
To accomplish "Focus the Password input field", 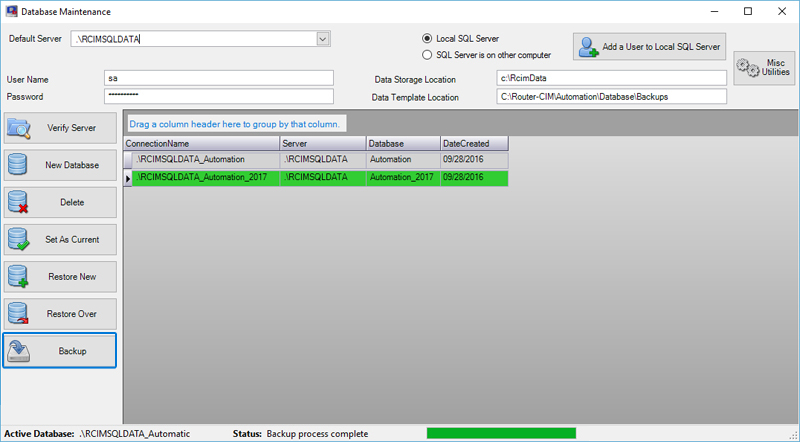I will (x=218, y=97).
